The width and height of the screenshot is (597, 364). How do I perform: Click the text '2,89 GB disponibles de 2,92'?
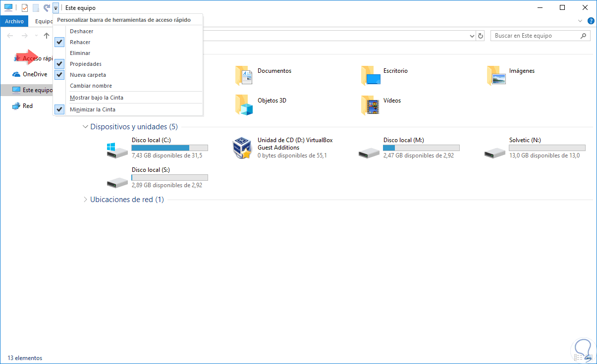coord(167,185)
